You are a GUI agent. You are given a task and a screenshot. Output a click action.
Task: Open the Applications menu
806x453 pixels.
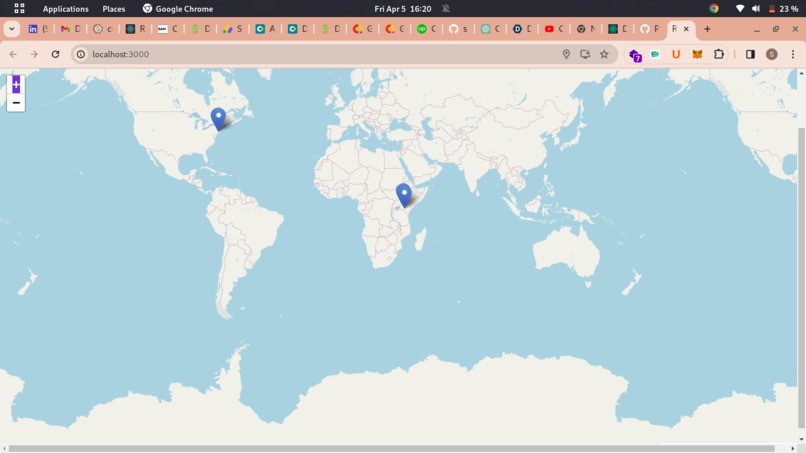65,9
